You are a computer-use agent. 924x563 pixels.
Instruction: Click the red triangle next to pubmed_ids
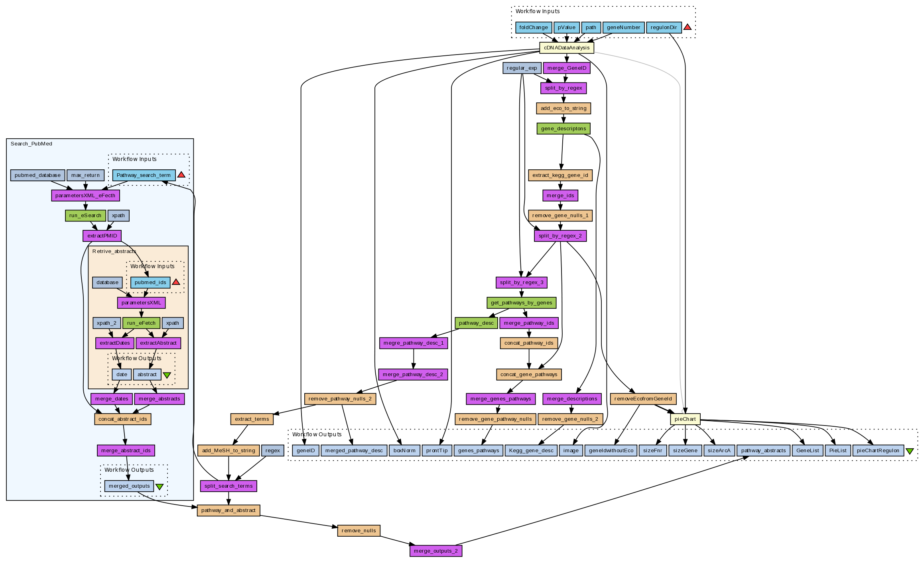176,282
